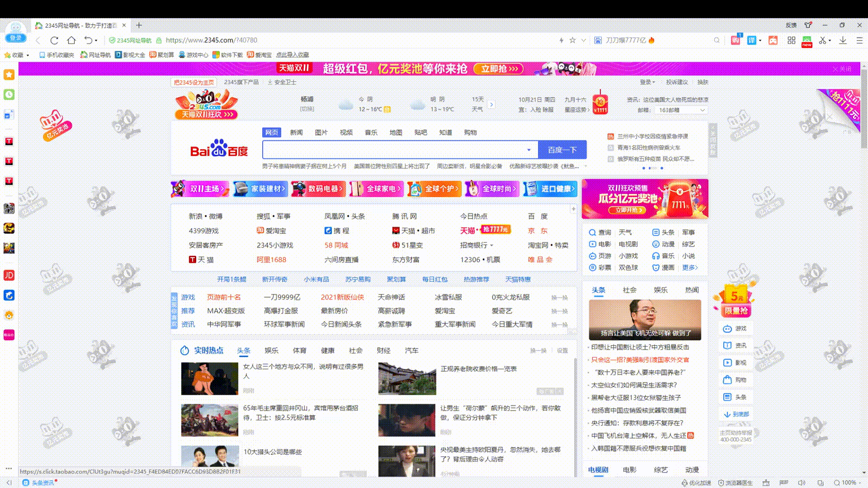Click the 数码电器 category banner
The height and width of the screenshot is (488, 868).
pyautogui.click(x=318, y=189)
